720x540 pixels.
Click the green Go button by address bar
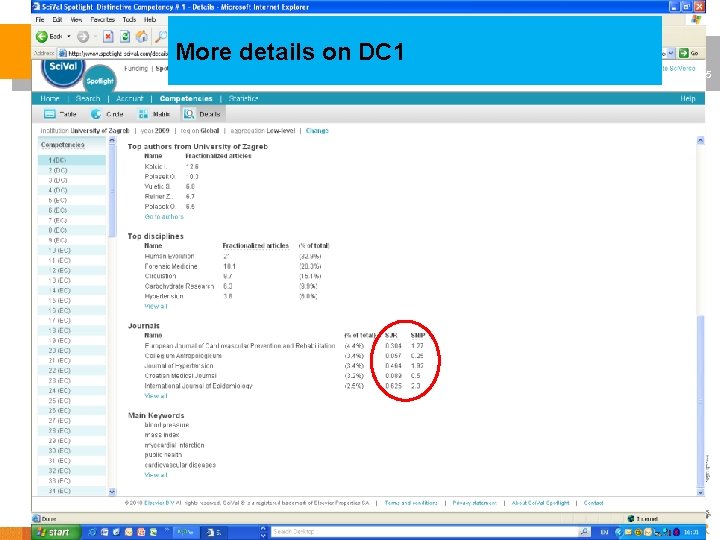[688, 53]
